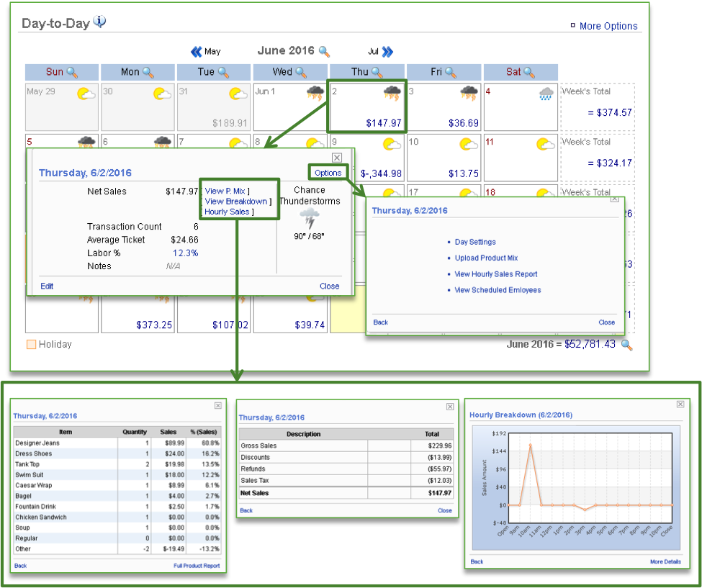Click the Thu column magnifier icon
This screenshot has width=702, height=588.
(377, 72)
